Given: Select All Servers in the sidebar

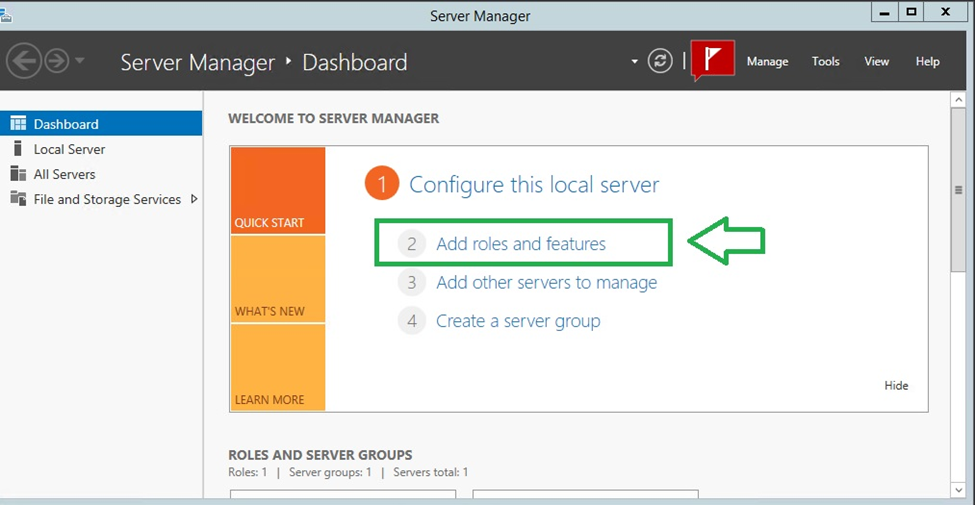Looking at the screenshot, I should [101, 174].
